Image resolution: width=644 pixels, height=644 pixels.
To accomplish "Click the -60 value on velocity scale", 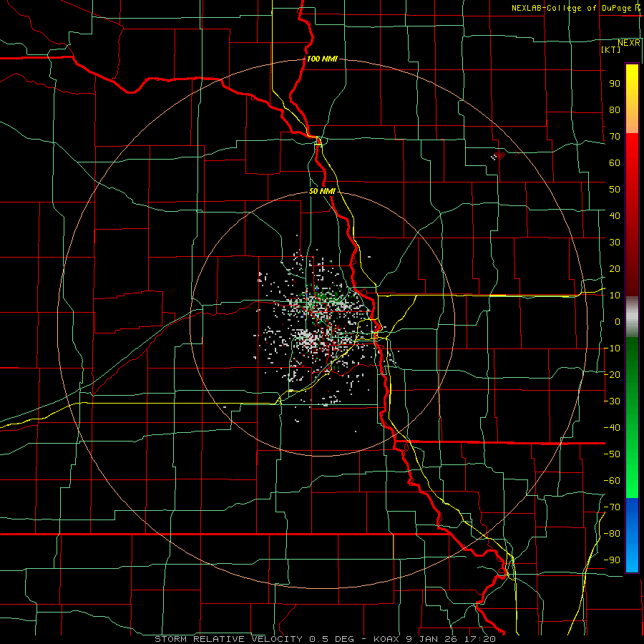I will click(x=612, y=481).
